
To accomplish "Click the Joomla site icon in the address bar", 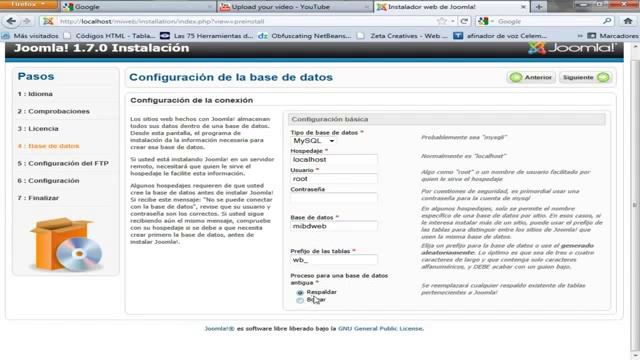I will [48, 21].
